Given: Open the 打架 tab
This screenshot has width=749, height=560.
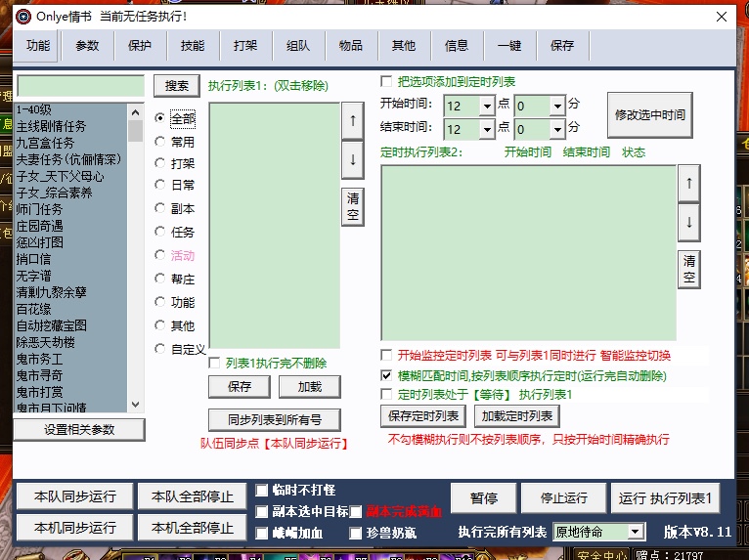Looking at the screenshot, I should (x=245, y=46).
